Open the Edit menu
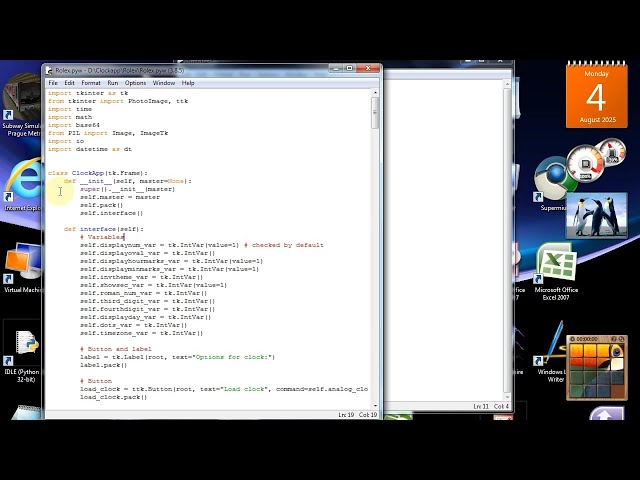Image resolution: width=640 pixels, height=480 pixels. click(x=69, y=83)
